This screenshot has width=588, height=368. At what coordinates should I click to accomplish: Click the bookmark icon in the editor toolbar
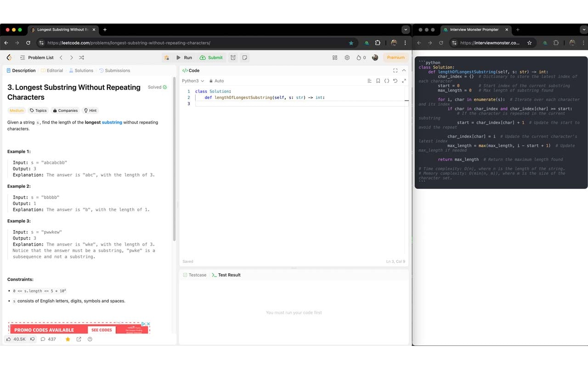tap(378, 81)
